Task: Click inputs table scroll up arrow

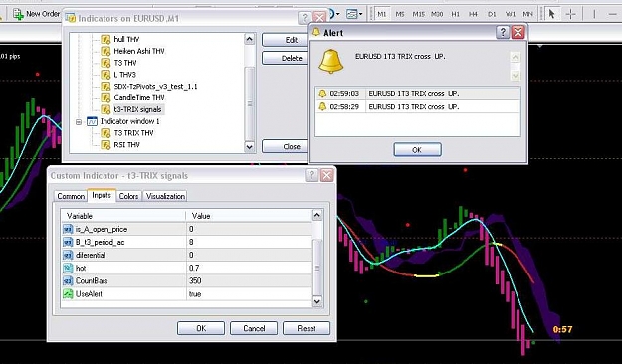Action: pyautogui.click(x=316, y=215)
